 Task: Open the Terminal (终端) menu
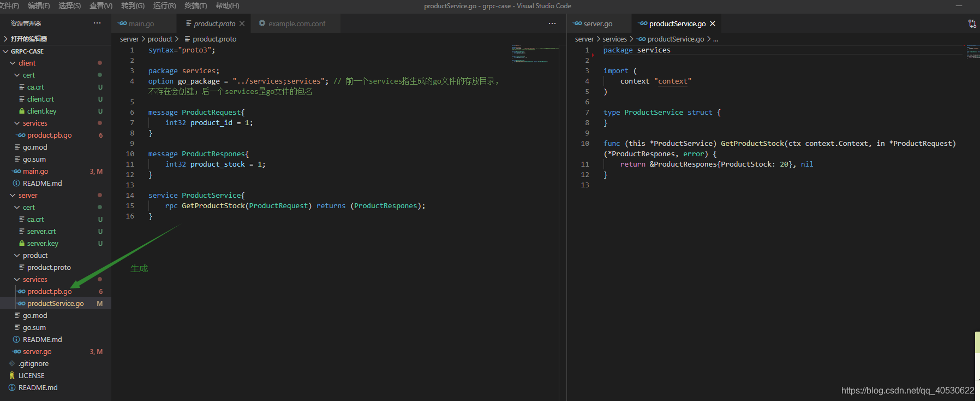[196, 5]
